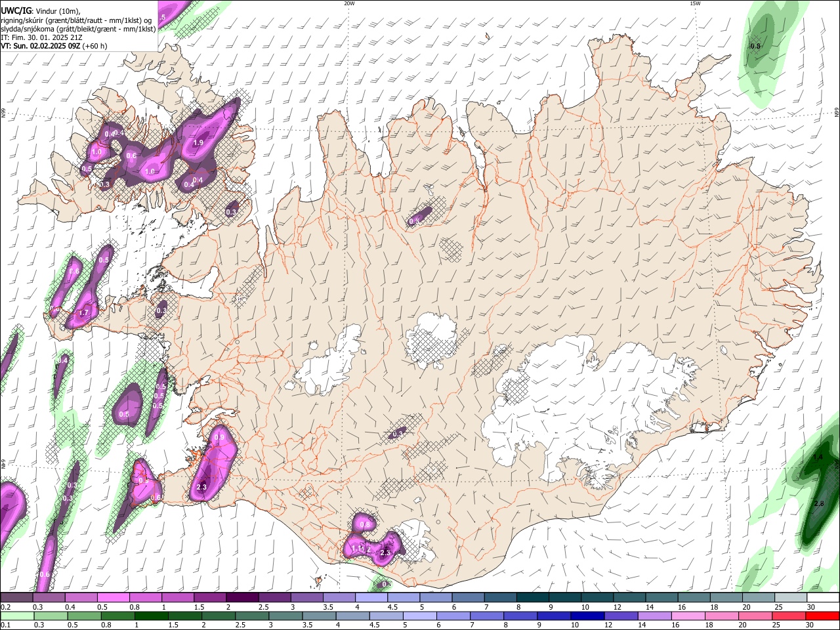Select the violet lower-row swatch at 12

(x=621, y=616)
